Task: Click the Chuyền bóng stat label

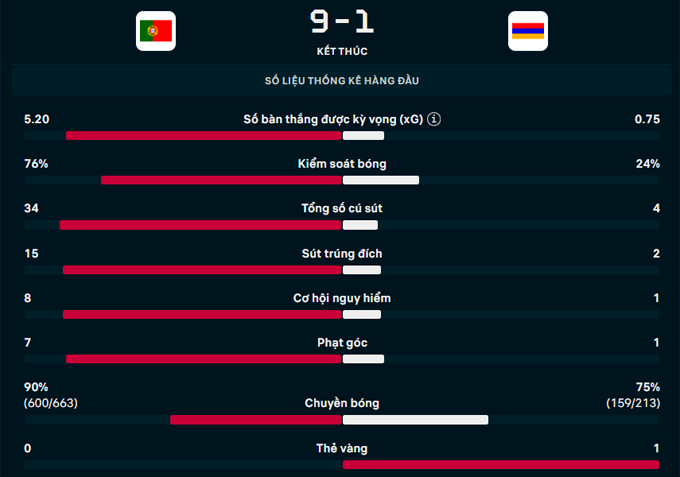Action: coord(342,403)
